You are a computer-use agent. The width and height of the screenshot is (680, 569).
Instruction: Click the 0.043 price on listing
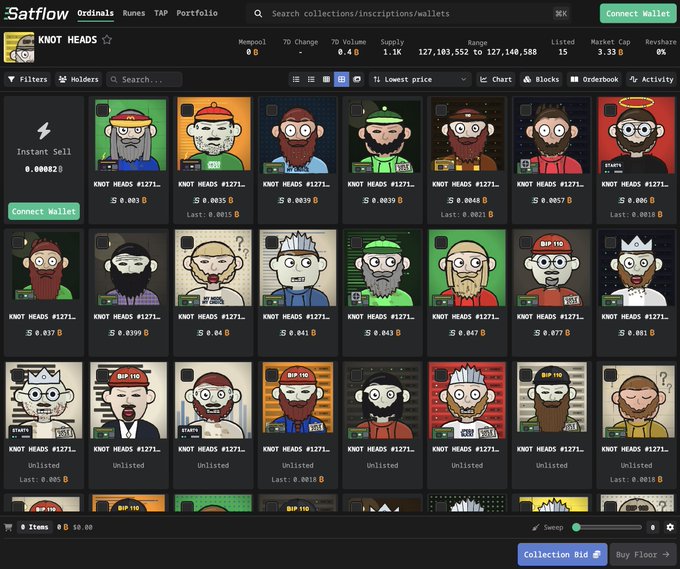382,333
